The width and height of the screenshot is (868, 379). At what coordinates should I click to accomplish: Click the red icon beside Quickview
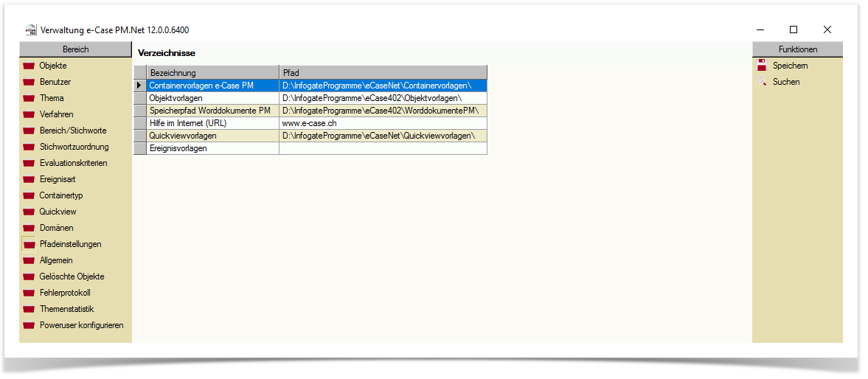[29, 212]
